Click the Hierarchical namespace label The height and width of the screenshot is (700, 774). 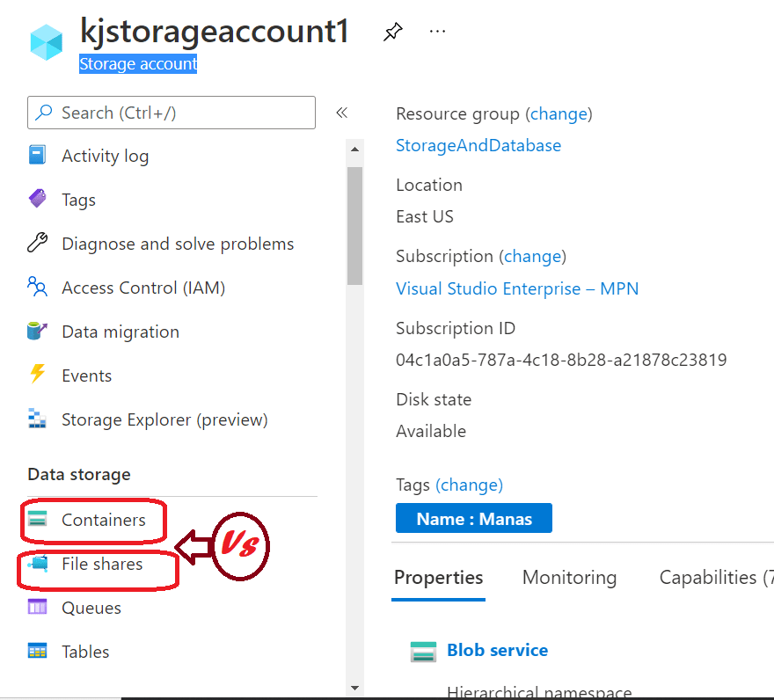click(539, 691)
